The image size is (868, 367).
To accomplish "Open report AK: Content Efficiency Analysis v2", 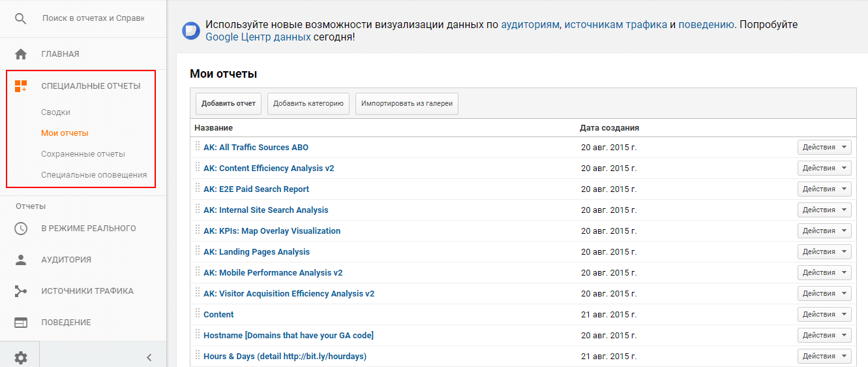I will pos(269,168).
